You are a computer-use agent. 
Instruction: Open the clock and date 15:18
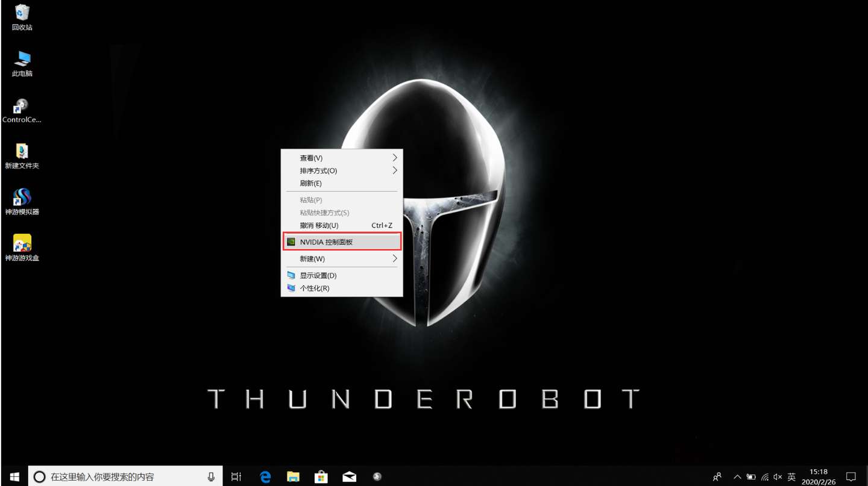point(819,476)
